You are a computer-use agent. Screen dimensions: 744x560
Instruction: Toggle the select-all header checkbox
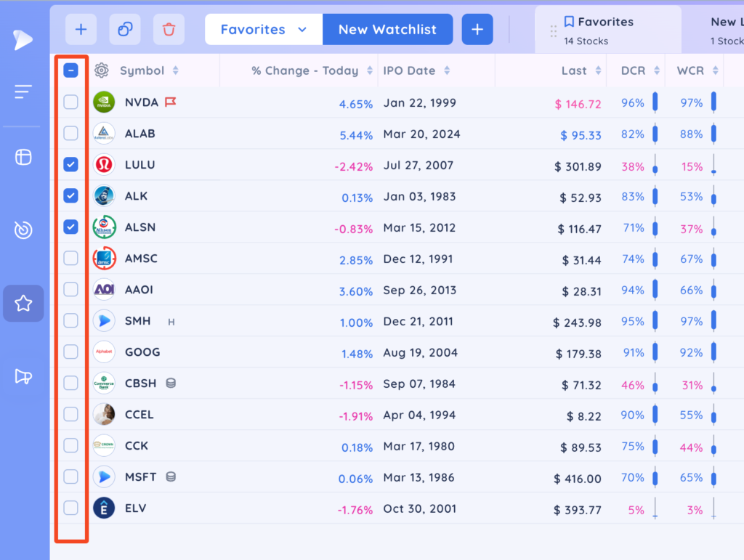[70, 70]
